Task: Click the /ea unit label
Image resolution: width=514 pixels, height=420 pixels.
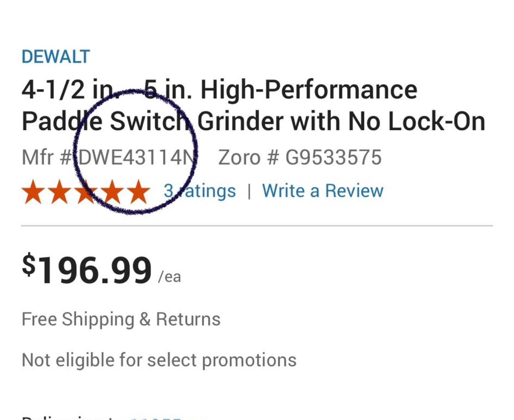Action: (x=170, y=277)
